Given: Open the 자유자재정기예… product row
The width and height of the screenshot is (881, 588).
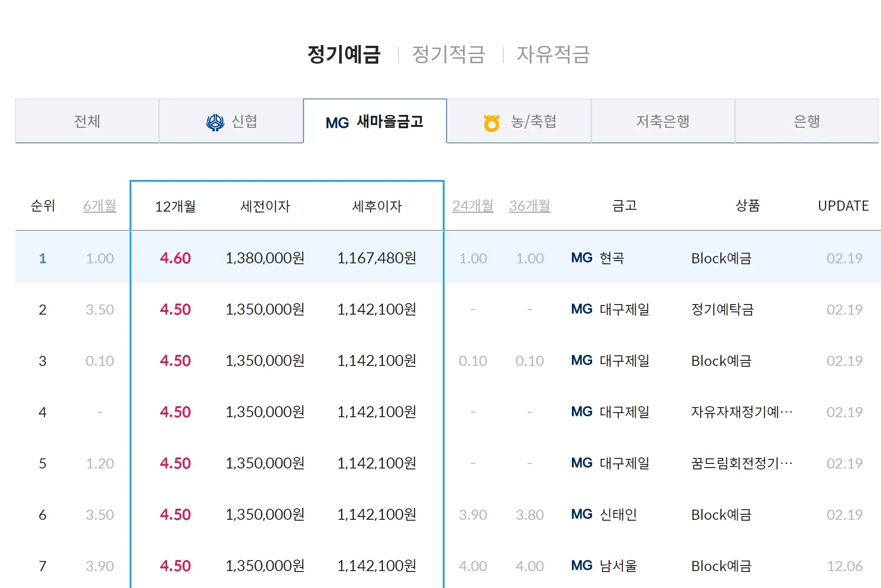Looking at the screenshot, I should (741, 412).
